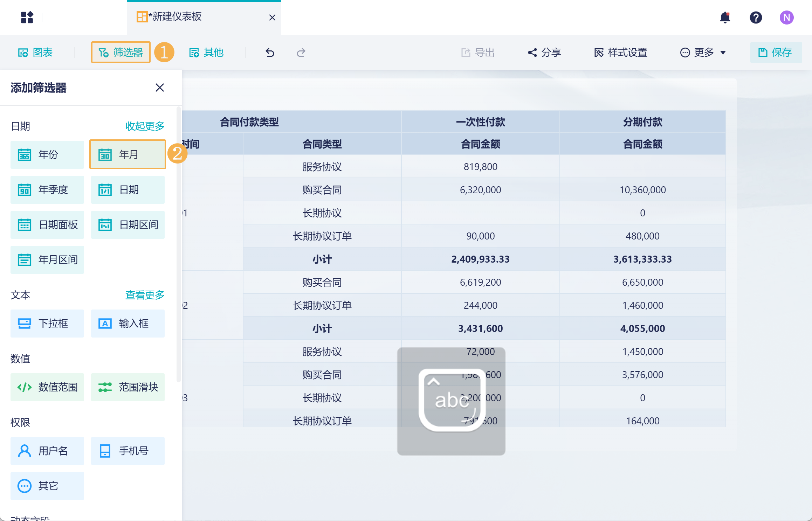The width and height of the screenshot is (812, 521).
Task: Add the 范围滑块 range slider filter
Action: (128, 387)
